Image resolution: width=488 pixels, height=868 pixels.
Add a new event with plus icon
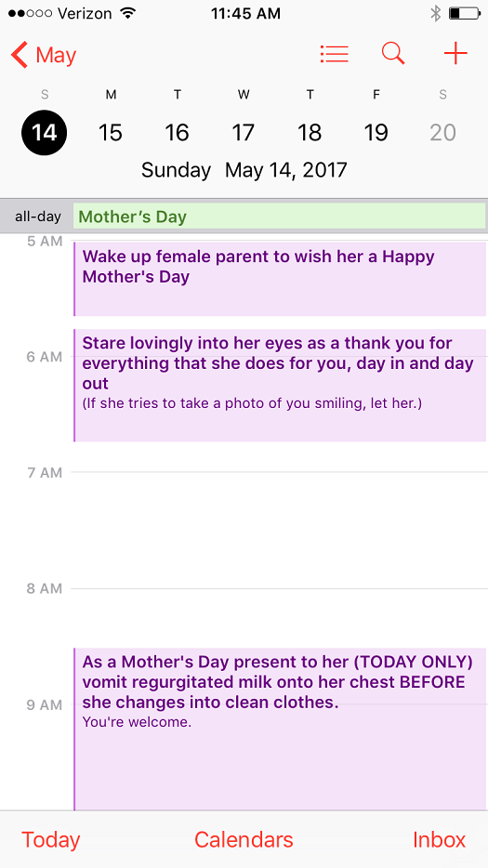point(455,54)
